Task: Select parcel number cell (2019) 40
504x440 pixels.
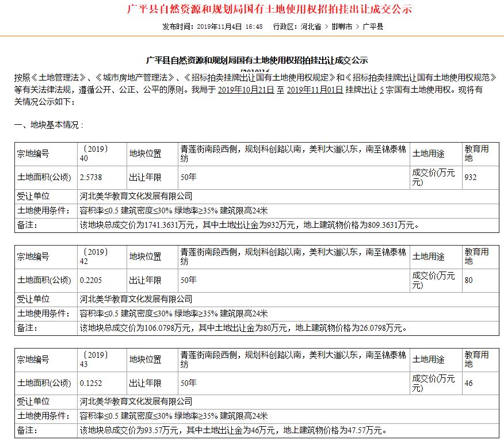Action: (102, 154)
